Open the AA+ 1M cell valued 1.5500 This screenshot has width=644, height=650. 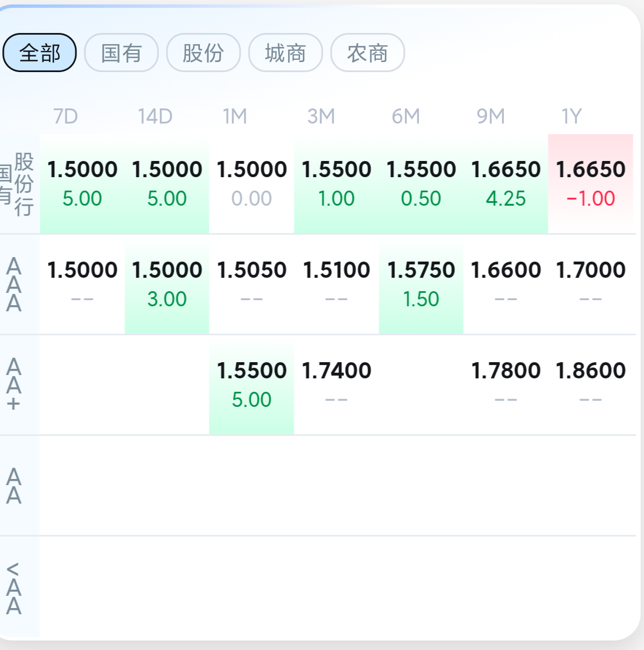(251, 385)
